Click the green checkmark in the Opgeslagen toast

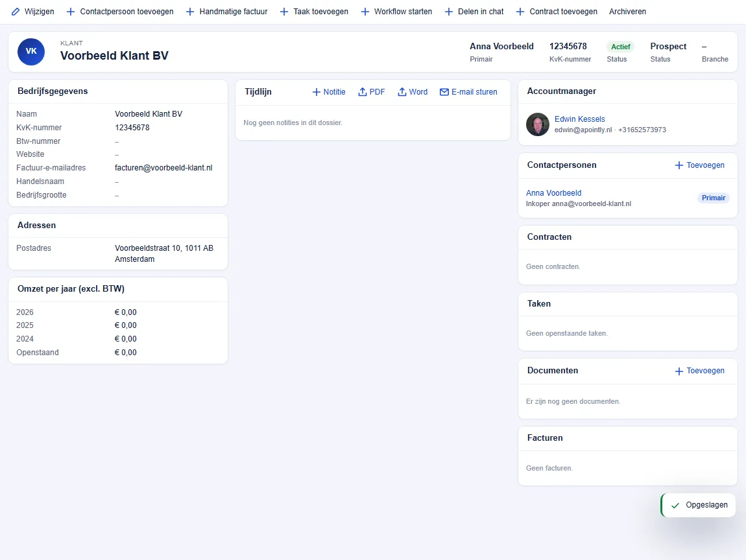(675, 506)
